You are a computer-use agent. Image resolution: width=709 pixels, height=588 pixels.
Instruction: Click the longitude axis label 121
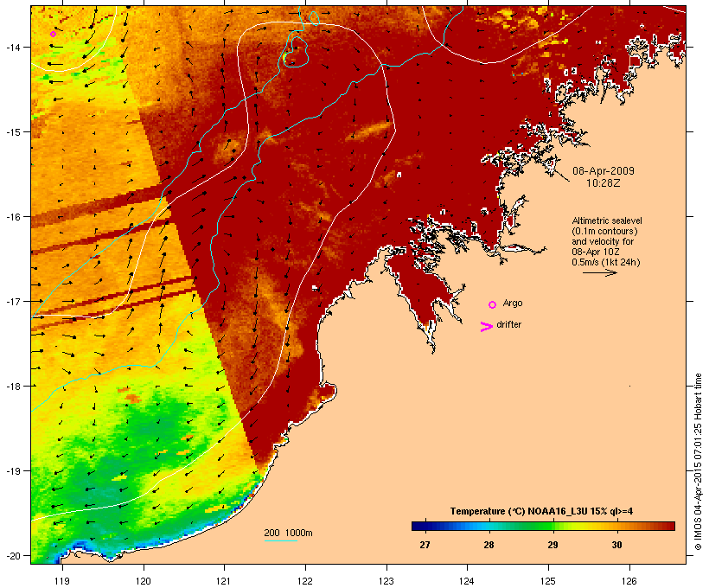point(224,581)
